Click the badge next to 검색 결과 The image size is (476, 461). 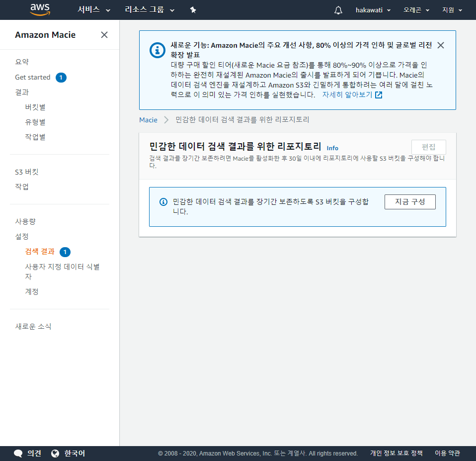[65, 252]
